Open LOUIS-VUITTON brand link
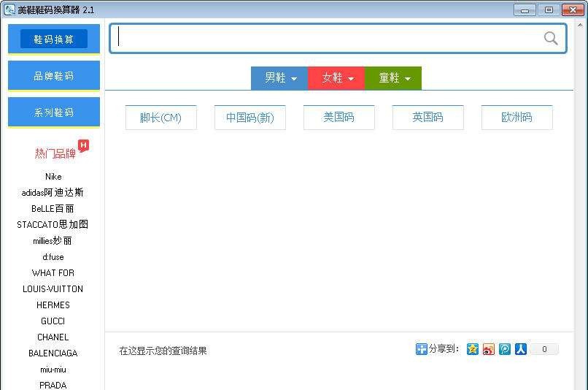This screenshot has width=588, height=390. point(53,289)
